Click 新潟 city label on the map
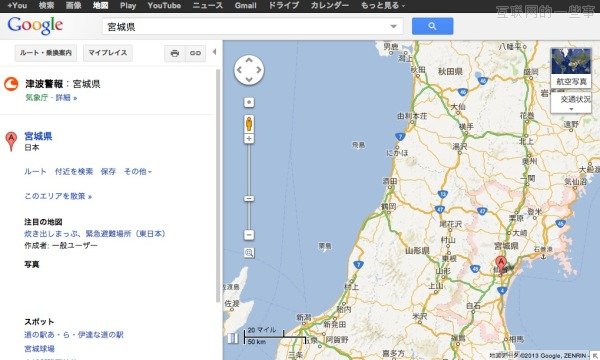This screenshot has width=600, height=360. click(x=304, y=317)
